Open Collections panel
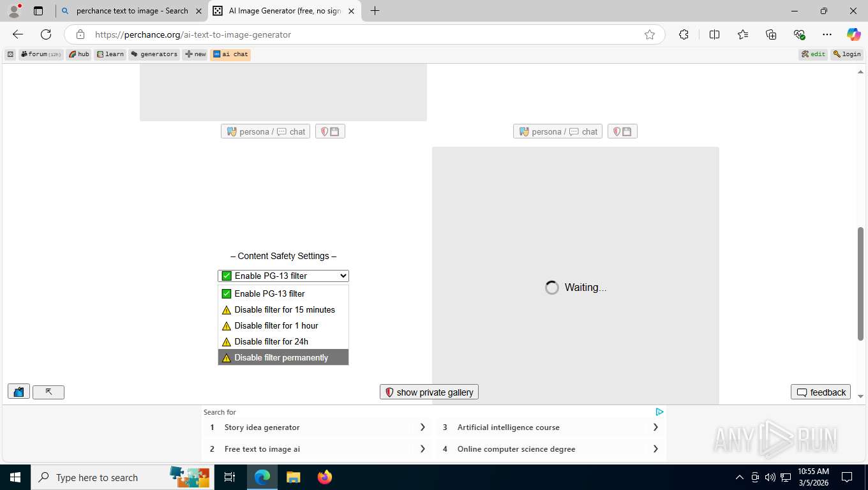868x490 pixels. pos(771,34)
